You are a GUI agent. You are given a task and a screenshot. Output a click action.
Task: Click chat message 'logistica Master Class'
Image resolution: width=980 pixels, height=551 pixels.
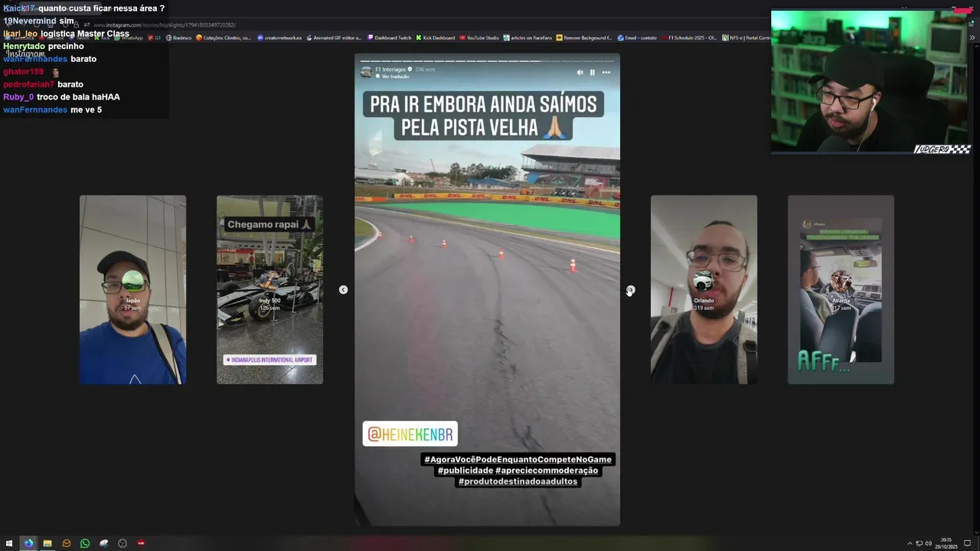coord(85,34)
